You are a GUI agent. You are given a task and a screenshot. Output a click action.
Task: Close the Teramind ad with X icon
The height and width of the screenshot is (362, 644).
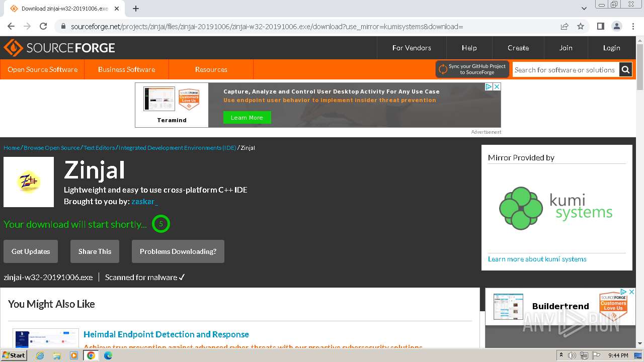click(497, 86)
